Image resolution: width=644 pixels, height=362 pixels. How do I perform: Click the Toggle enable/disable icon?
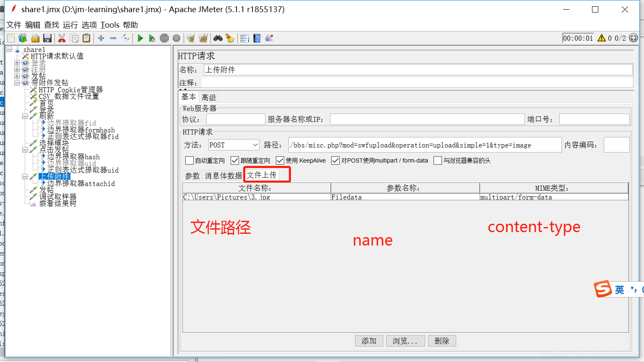pos(125,38)
